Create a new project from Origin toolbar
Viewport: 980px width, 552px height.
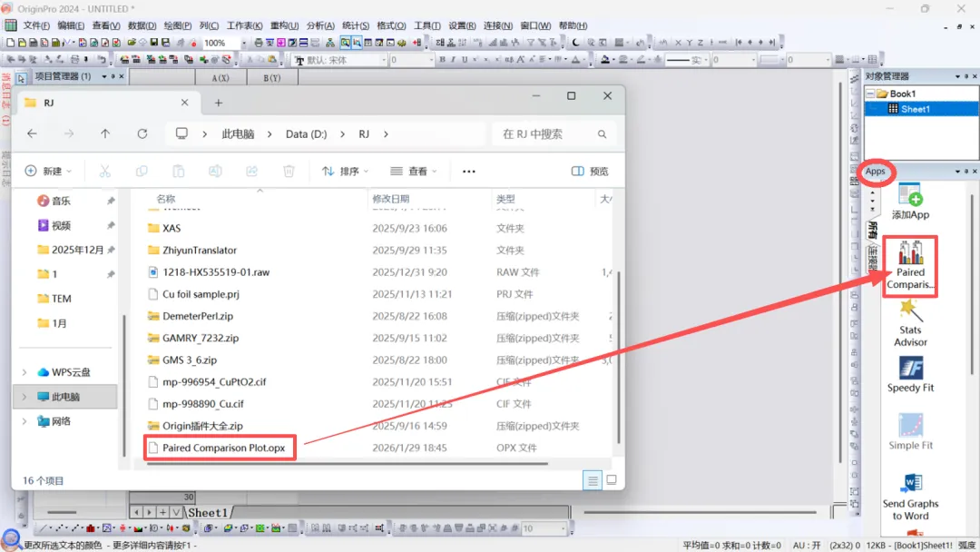pos(11,43)
